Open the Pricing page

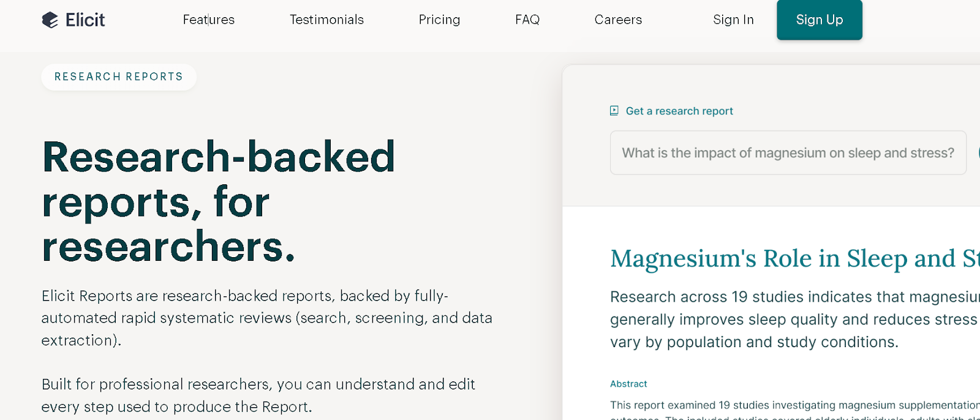439,20
